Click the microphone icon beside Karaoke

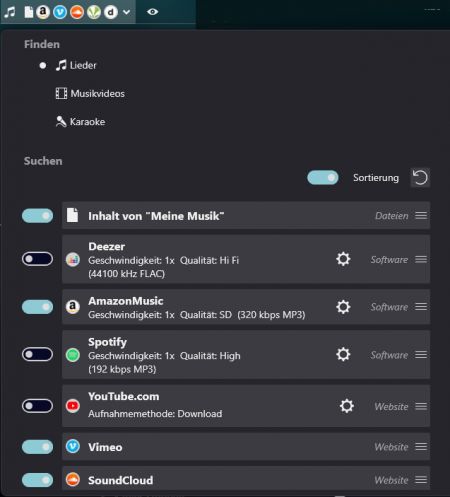point(61,122)
